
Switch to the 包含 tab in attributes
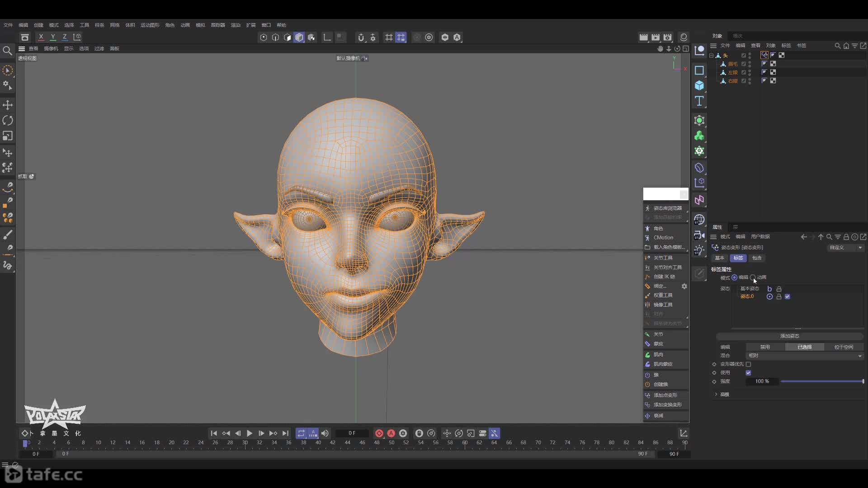tap(757, 258)
